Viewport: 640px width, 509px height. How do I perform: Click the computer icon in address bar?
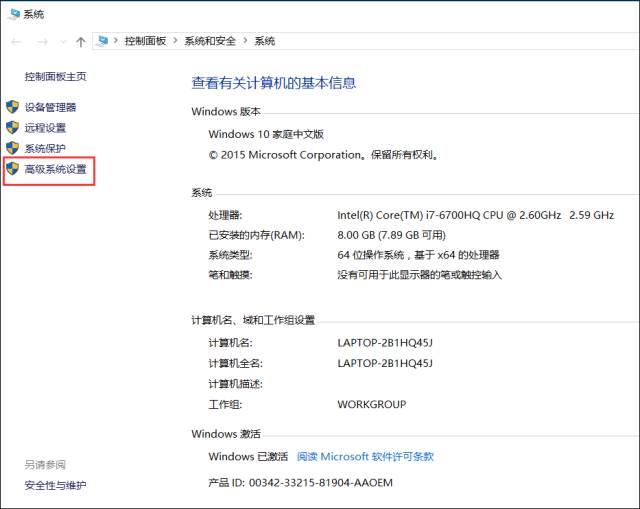coord(102,41)
